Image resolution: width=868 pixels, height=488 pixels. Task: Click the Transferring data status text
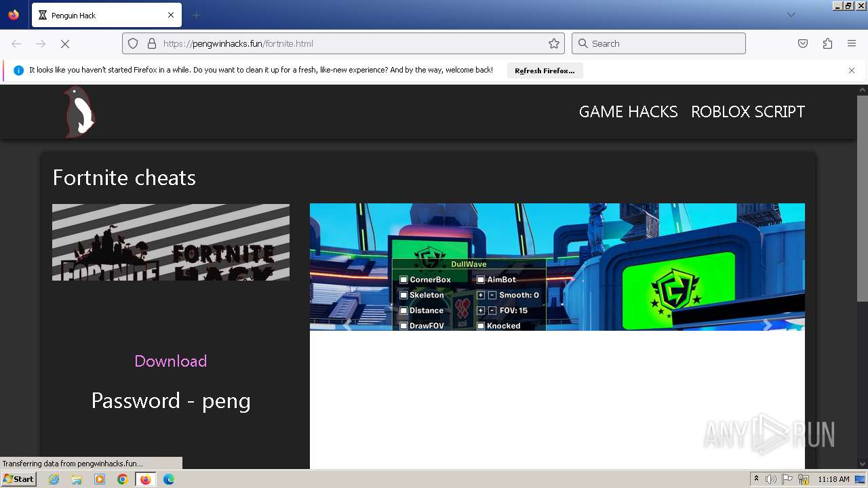(x=73, y=464)
